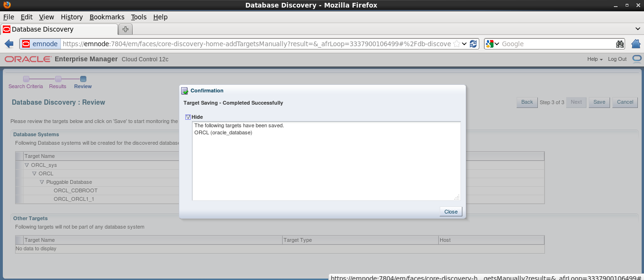Open the search engine selector dropdown
Viewport: 644px width, 280px height.
pyautogui.click(x=496, y=44)
